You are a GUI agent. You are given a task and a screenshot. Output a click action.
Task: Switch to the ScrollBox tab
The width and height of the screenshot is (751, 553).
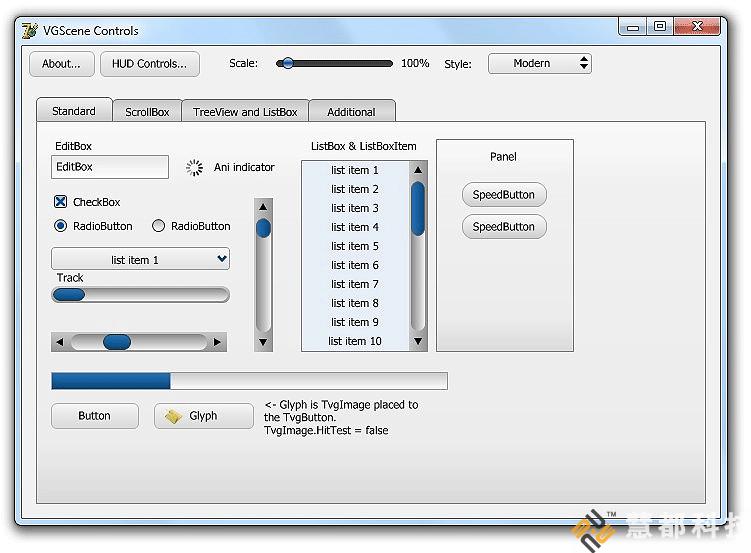tap(147, 112)
